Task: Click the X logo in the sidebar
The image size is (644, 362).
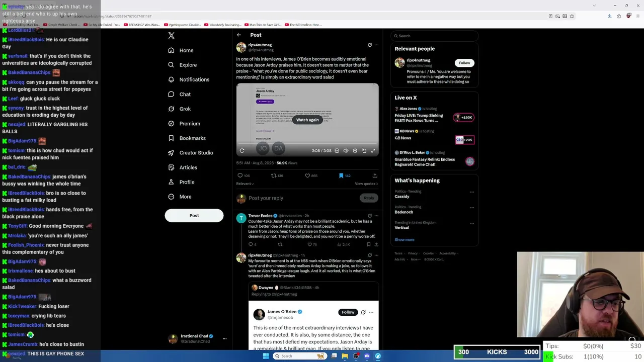Action: click(x=171, y=36)
